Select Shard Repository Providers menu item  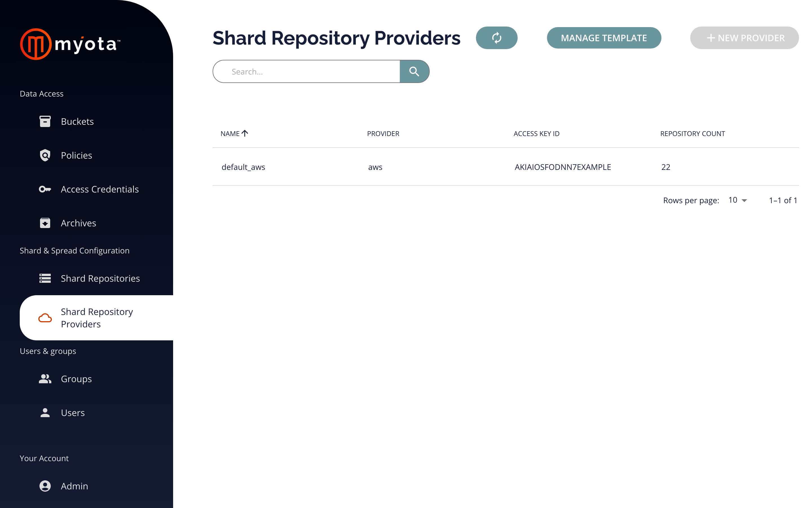[97, 318]
